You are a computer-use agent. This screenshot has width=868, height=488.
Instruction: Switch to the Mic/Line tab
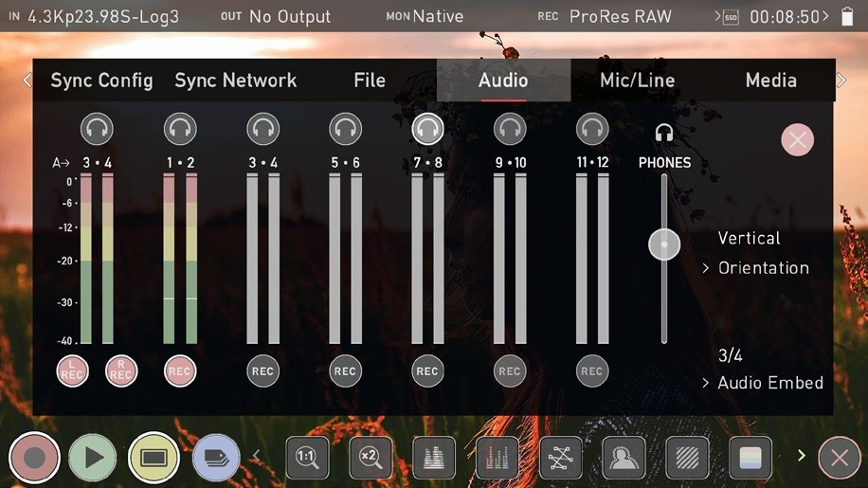(637, 81)
